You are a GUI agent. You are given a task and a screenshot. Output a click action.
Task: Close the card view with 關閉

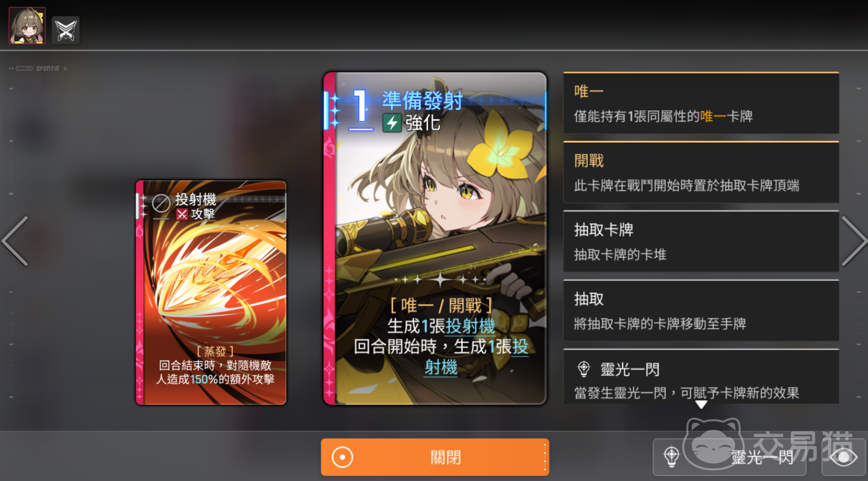(435, 457)
